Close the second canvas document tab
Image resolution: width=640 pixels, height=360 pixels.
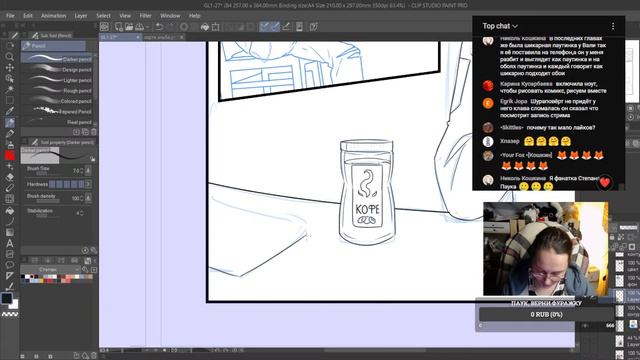pyautogui.click(x=182, y=37)
